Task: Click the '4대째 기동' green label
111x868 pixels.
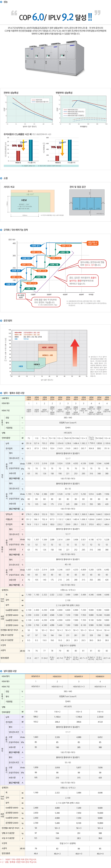Action: coord(65,252)
